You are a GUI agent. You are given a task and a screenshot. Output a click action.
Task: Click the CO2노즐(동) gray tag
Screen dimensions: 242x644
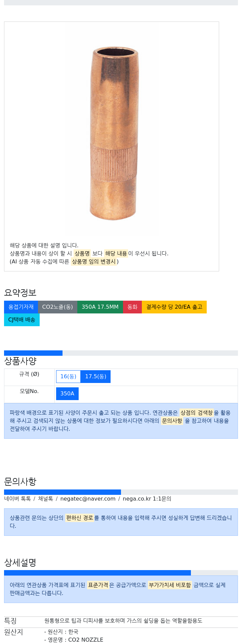[57, 307]
